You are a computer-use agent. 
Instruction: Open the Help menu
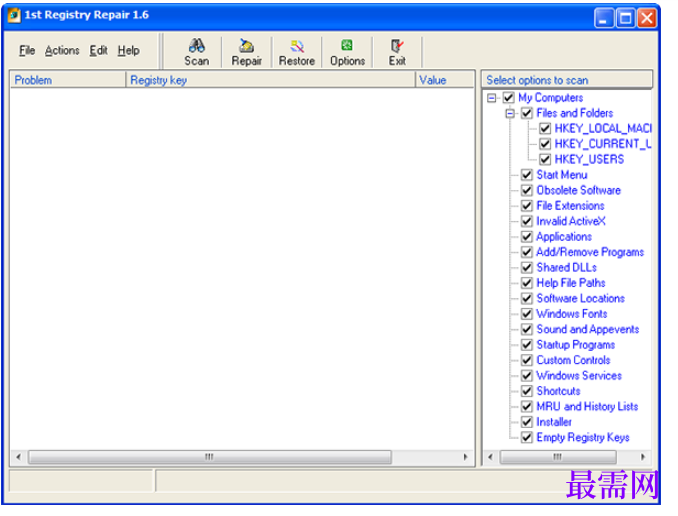click(128, 51)
